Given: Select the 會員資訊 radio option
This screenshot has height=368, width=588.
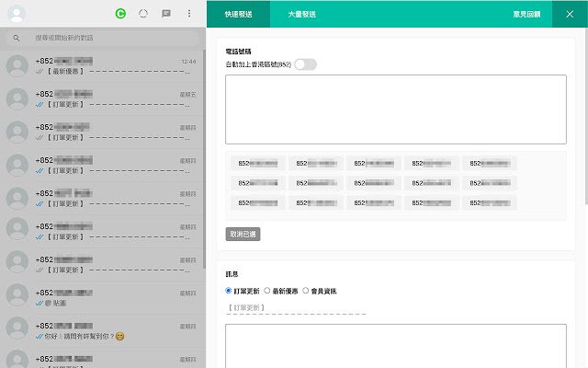Looking at the screenshot, I should [x=306, y=291].
